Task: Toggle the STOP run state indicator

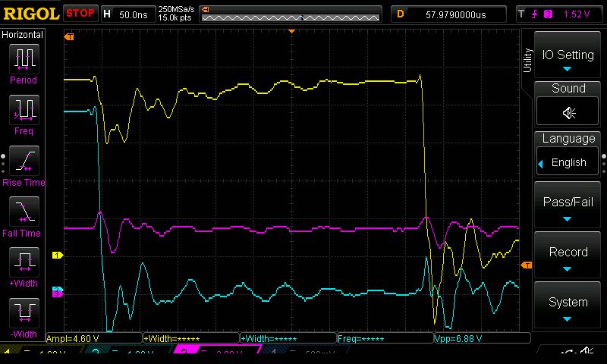Action: coord(80,14)
